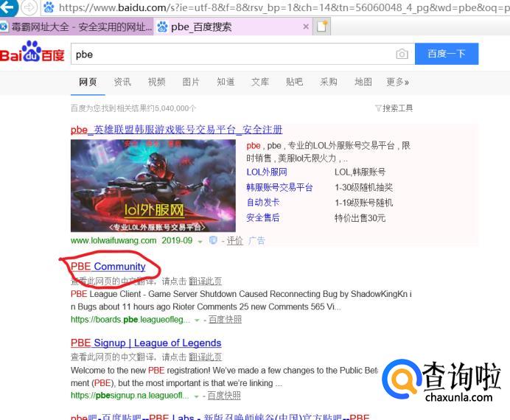Click the 1-30级随机抽奖 ad text
This screenshot has width=510, height=420.
coord(363,187)
